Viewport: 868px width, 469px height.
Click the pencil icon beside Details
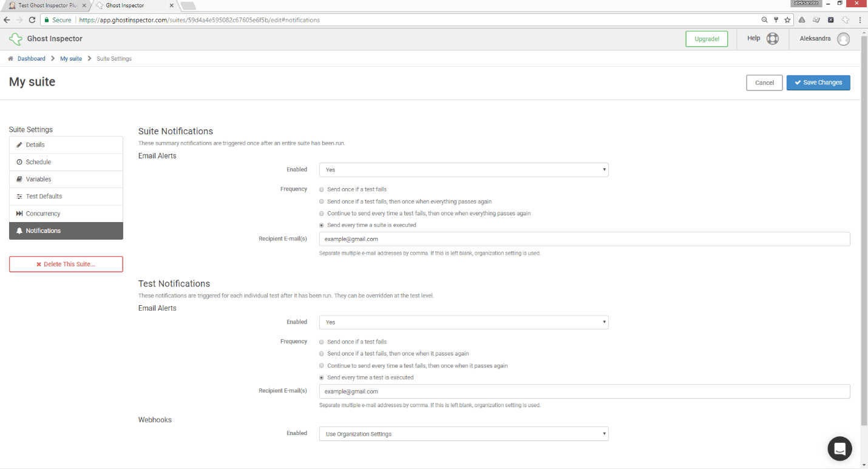click(x=19, y=145)
